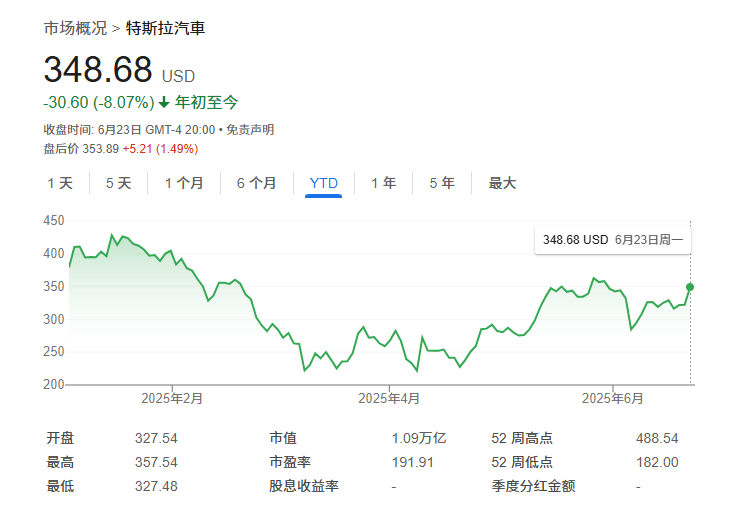Click the green down arrow beside -8.07%

(165, 103)
